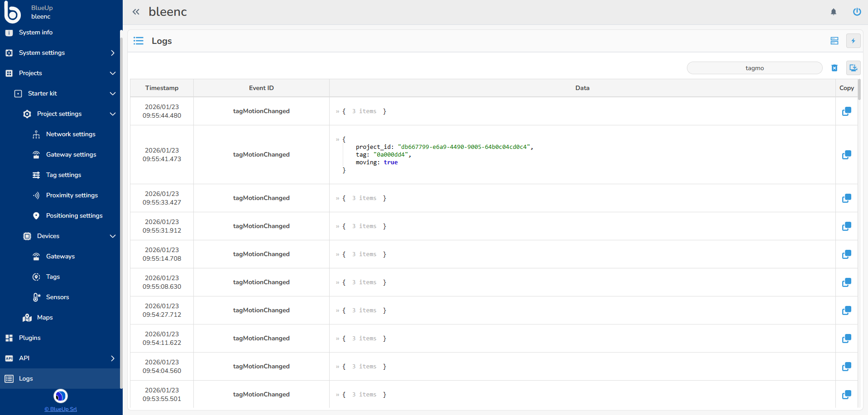Click the notifications bell icon
Viewport: 868px width, 415px height.
point(833,12)
